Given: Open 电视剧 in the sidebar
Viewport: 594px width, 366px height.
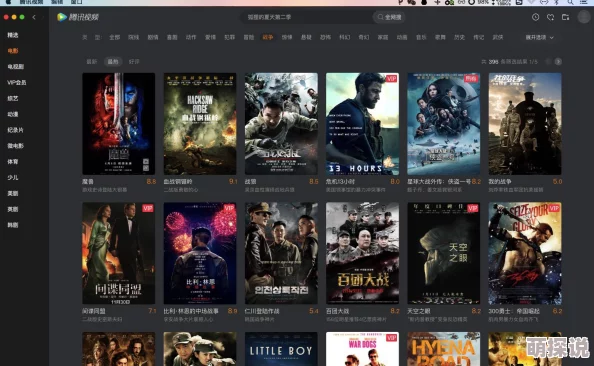Looking at the screenshot, I should click(16, 66).
